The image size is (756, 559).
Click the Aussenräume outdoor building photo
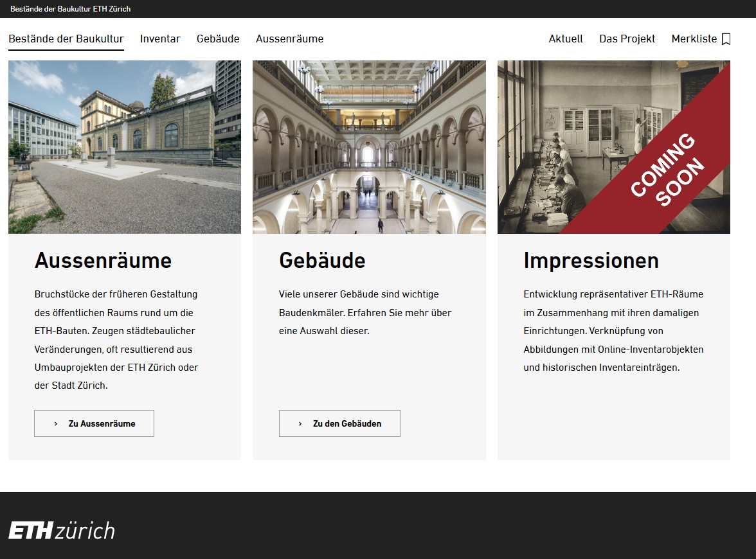(x=125, y=147)
